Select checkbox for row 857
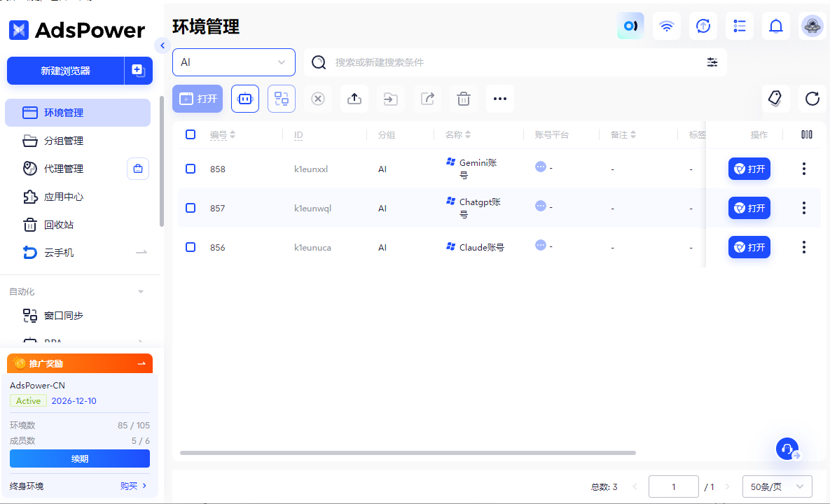 [191, 208]
